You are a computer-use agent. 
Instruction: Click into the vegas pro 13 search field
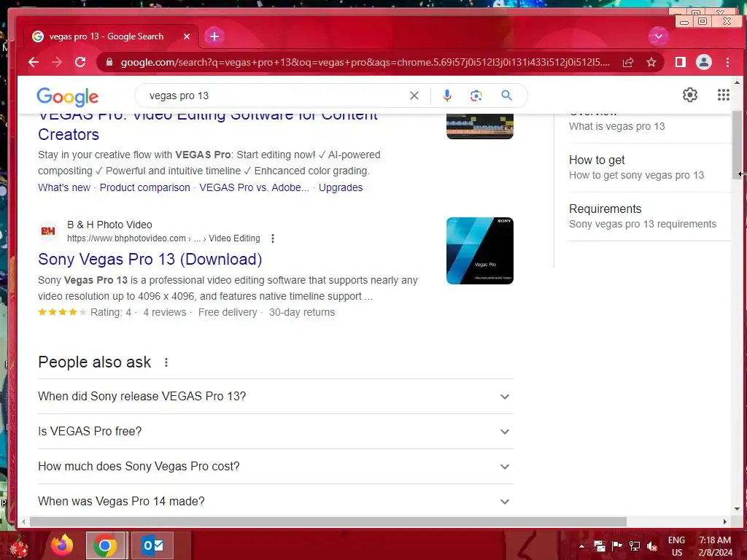pos(276,96)
